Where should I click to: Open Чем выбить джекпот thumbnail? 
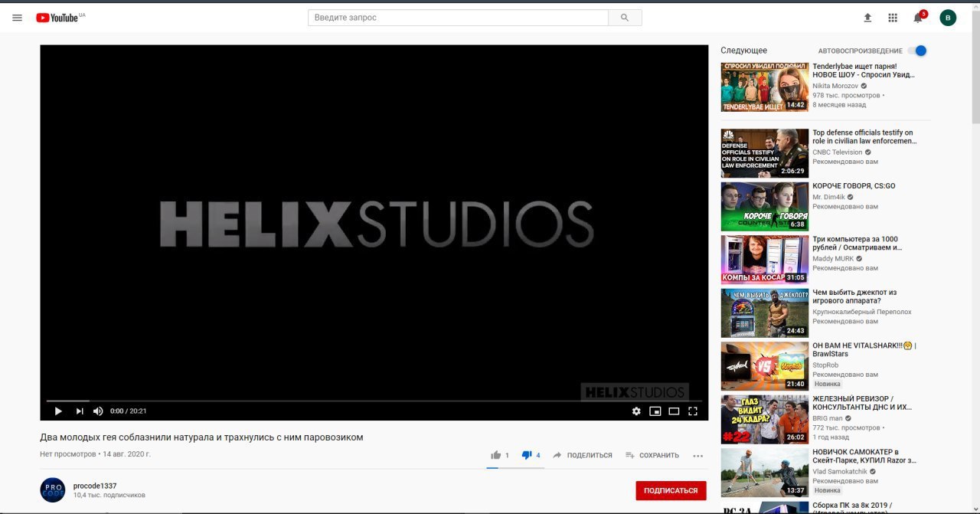pyautogui.click(x=764, y=313)
